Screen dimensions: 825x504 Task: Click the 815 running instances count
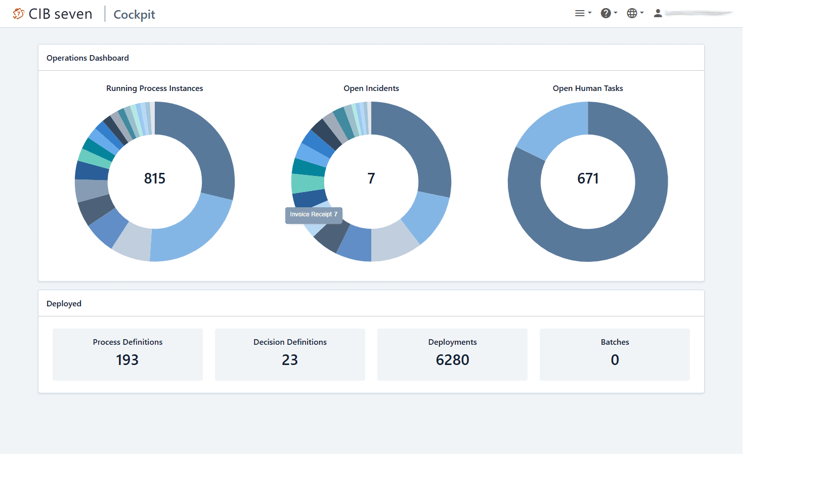(155, 178)
